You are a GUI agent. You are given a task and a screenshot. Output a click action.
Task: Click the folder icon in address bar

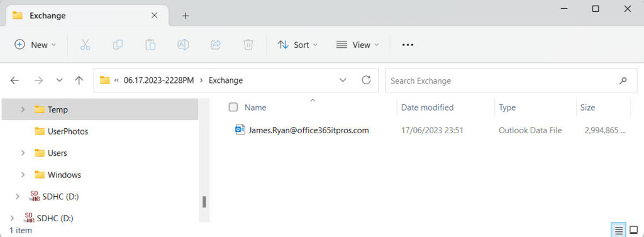[x=105, y=80]
